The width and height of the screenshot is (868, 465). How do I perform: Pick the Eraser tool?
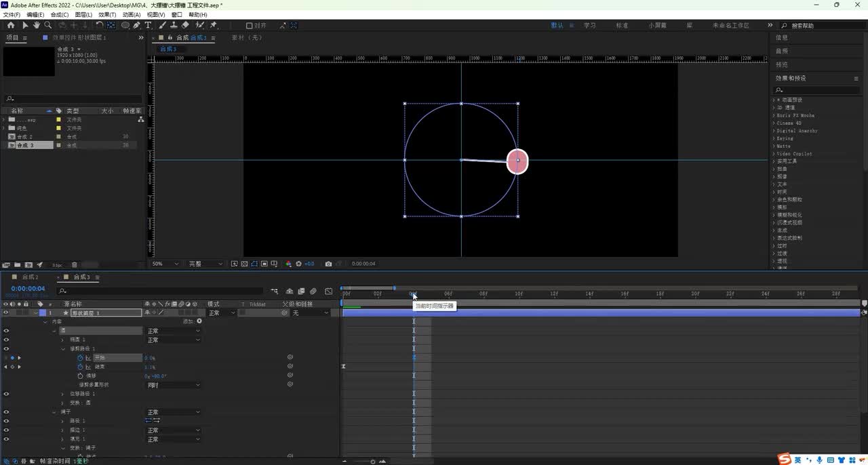point(186,25)
